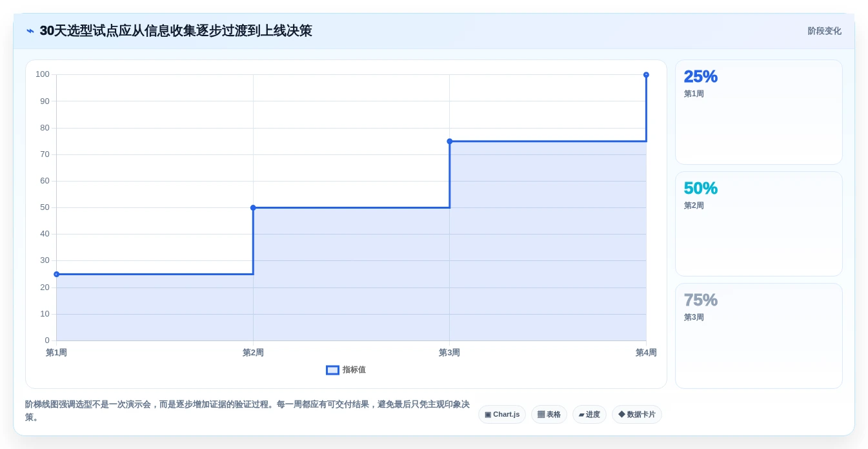
Task: Click the 进度 tag pill
Action: click(x=589, y=414)
